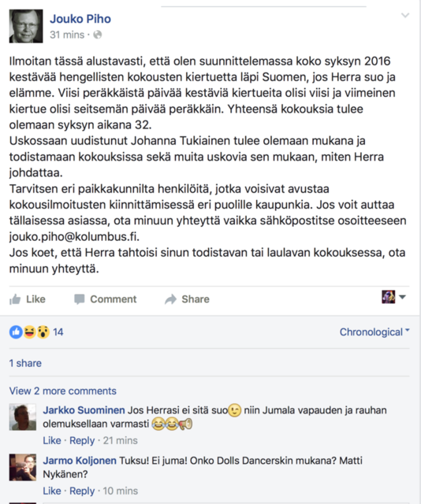Click the public globe privacy icon
Viewport: 421px width, 504px height.
[98, 35]
